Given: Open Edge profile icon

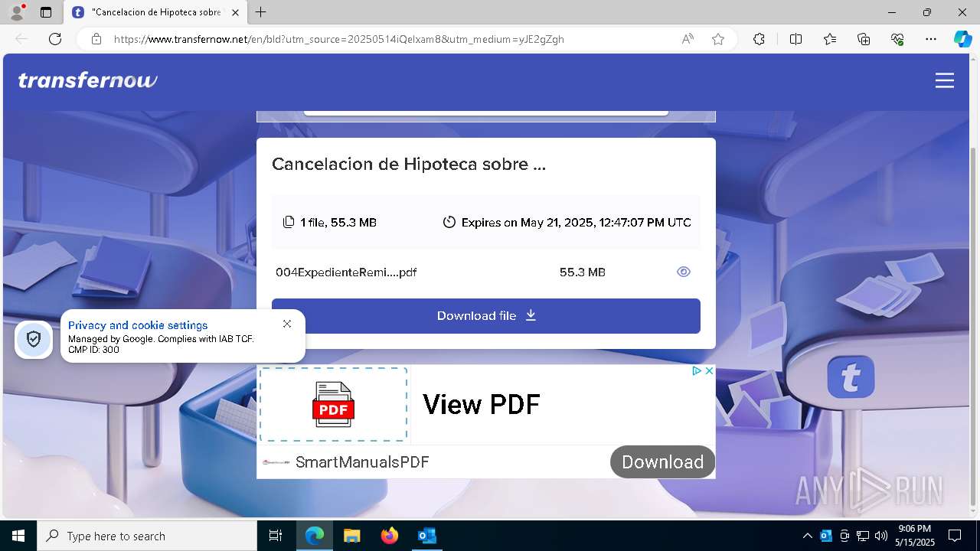Looking at the screenshot, I should pyautogui.click(x=16, y=12).
